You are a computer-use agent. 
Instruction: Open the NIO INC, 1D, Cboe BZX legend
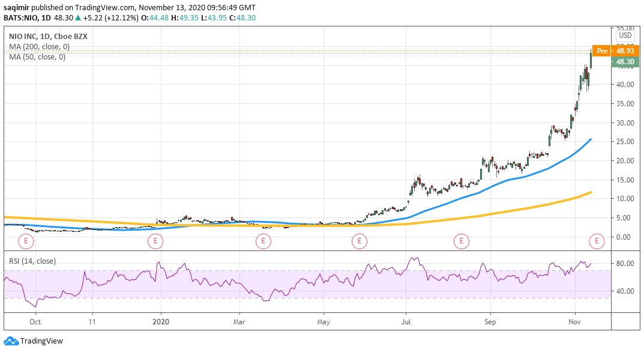pyautogui.click(x=47, y=36)
